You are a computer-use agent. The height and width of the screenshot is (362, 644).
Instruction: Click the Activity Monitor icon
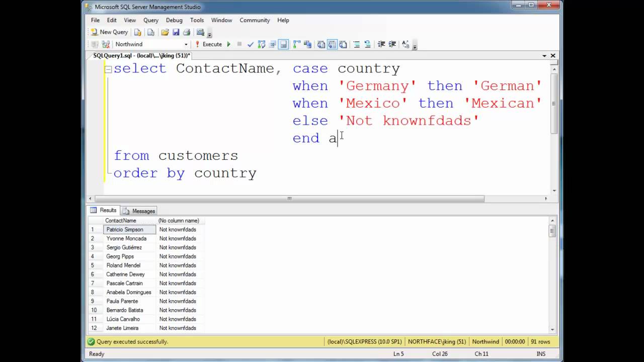pos(200,32)
